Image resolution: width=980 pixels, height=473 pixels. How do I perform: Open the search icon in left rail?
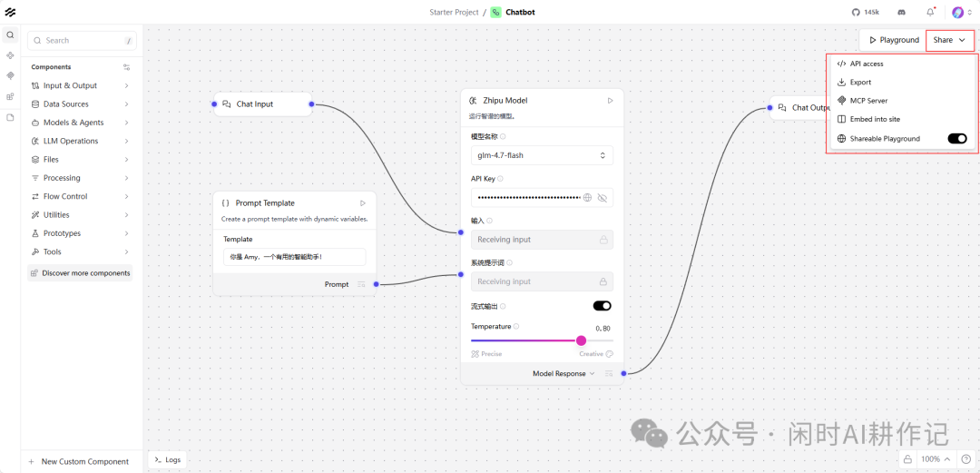tap(10, 35)
